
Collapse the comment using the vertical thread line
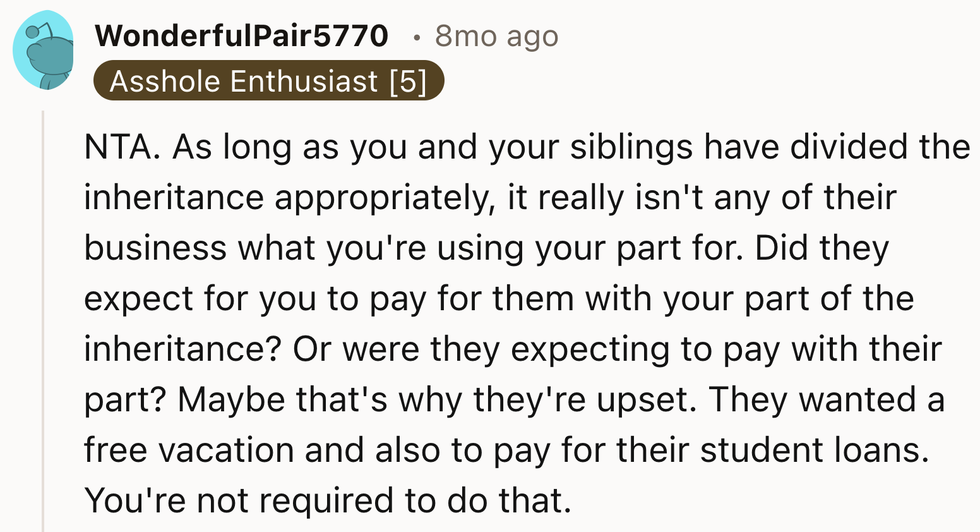pyautogui.click(x=43, y=316)
